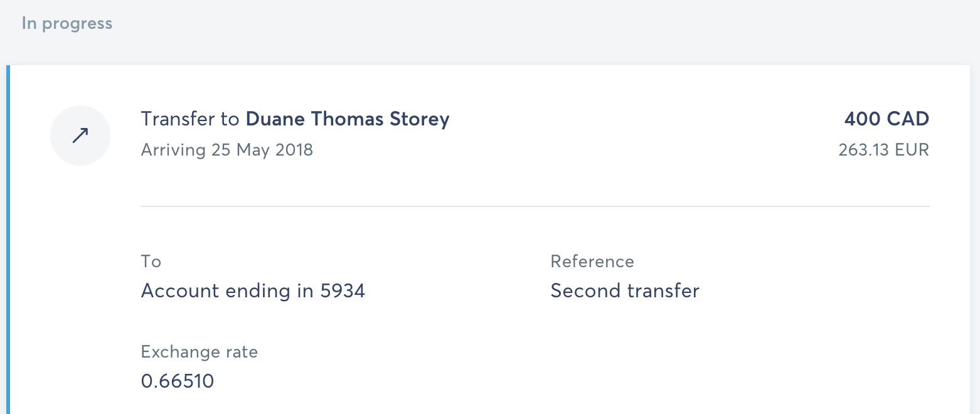This screenshot has height=414, width=980.
Task: Click the "Exchange rate" label
Action: (200, 352)
